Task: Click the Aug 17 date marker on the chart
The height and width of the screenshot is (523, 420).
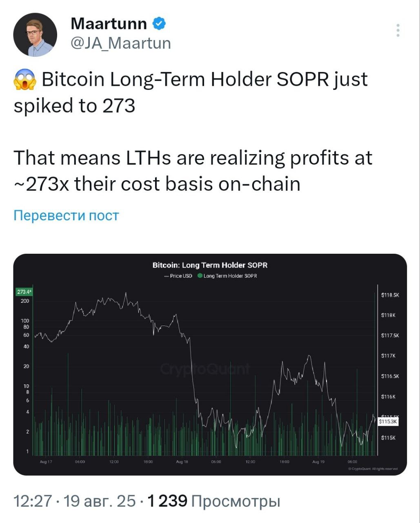Action: point(46,461)
